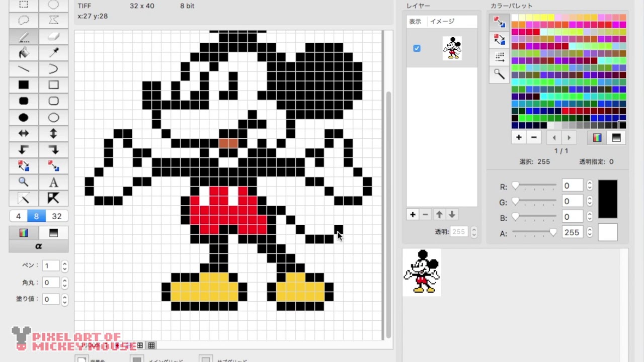This screenshot has height=362, width=644.
Task: Click the grayscale gradient button in toolbox
Action: click(x=53, y=233)
